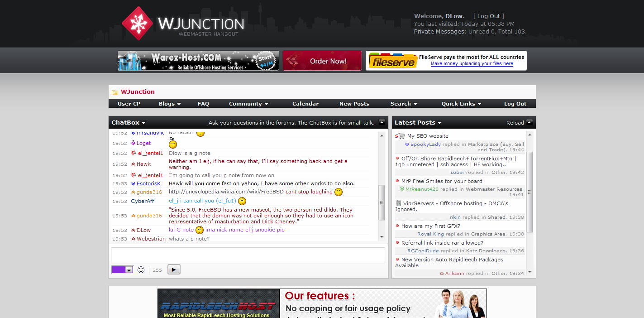This screenshot has height=318, width=644.
Task: Open the Quick Links dropdown menu
Action: (461, 104)
